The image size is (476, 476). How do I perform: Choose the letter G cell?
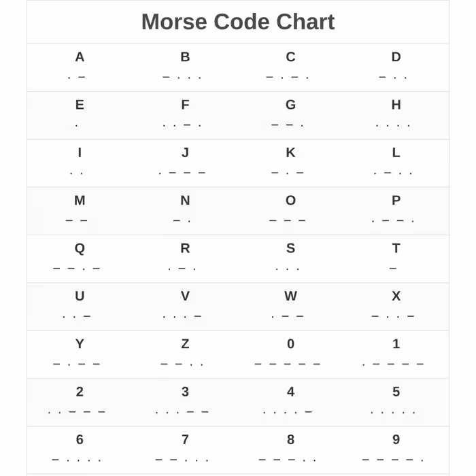click(290, 114)
